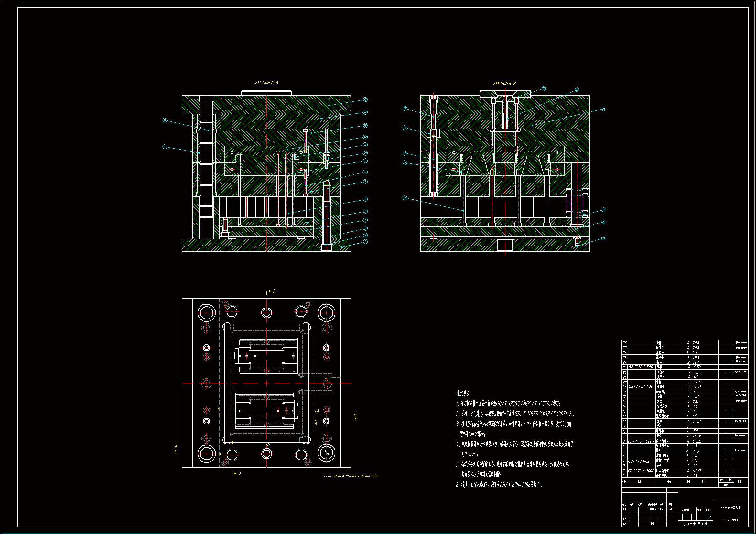Select balloon number 26 near locating ring
Screen dimensions: 756x534
tap(544, 89)
